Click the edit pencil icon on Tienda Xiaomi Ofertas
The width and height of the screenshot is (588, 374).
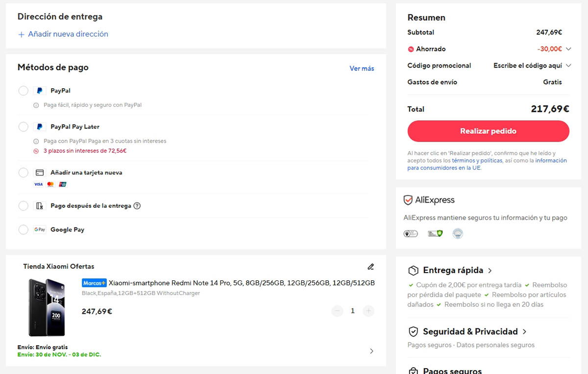click(x=371, y=266)
